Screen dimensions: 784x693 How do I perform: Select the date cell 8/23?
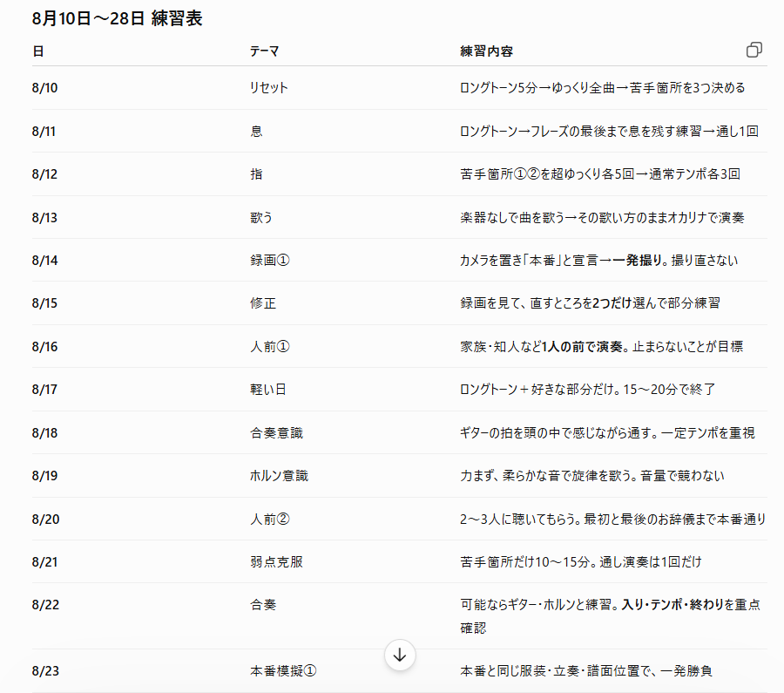click(45, 670)
